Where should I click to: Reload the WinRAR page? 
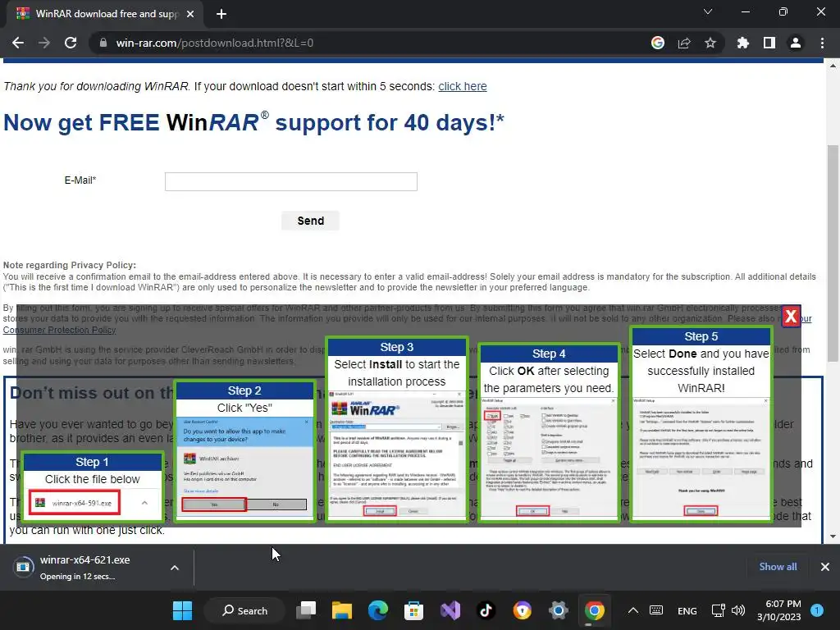71,43
